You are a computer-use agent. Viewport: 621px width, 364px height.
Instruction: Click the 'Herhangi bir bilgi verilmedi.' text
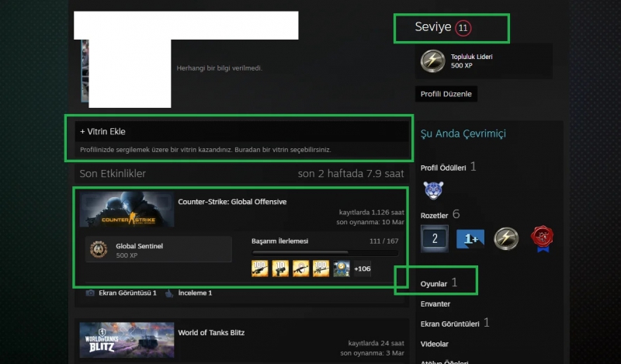coord(220,68)
